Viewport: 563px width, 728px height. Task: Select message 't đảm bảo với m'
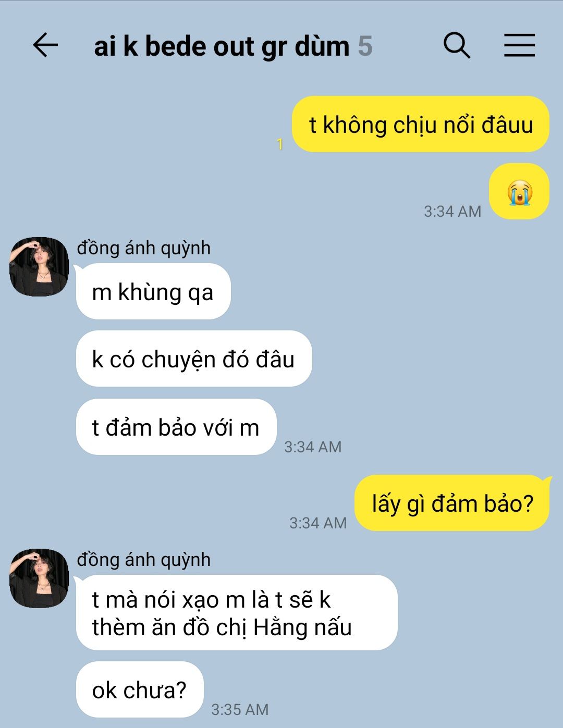176,427
